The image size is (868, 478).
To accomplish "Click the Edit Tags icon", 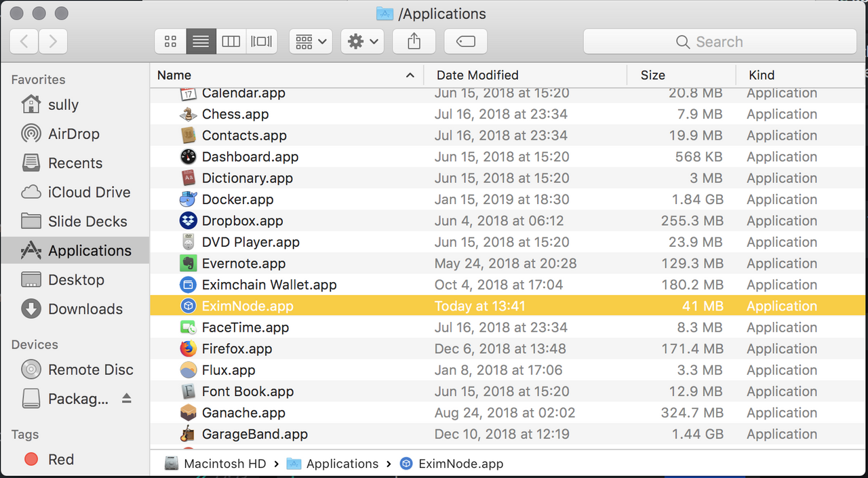I will (466, 41).
